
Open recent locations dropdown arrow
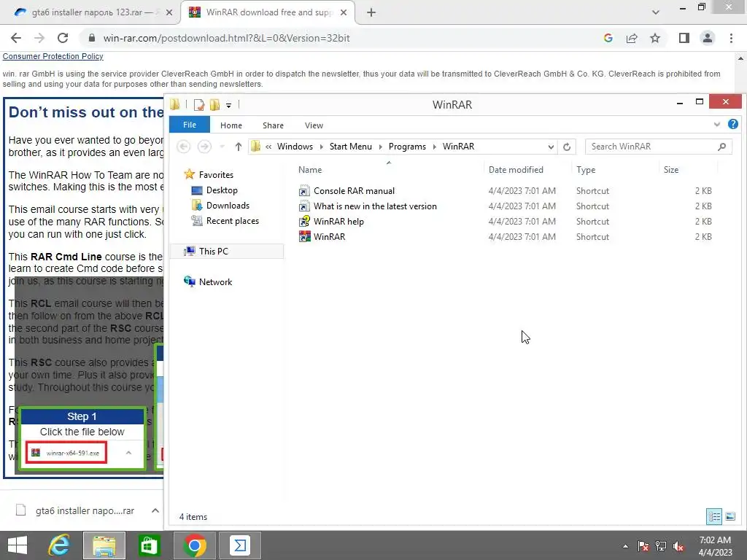pos(222,147)
